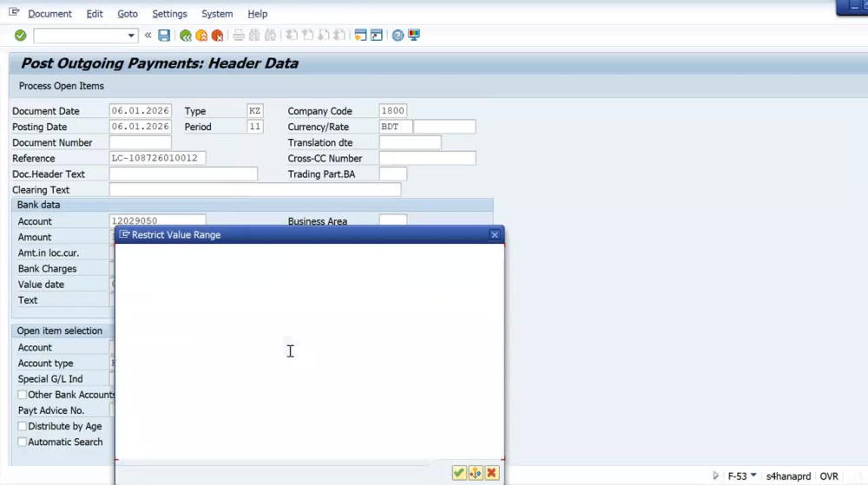The width and height of the screenshot is (868, 485).
Task: Click the Find binoculars icon
Action: pos(254,36)
